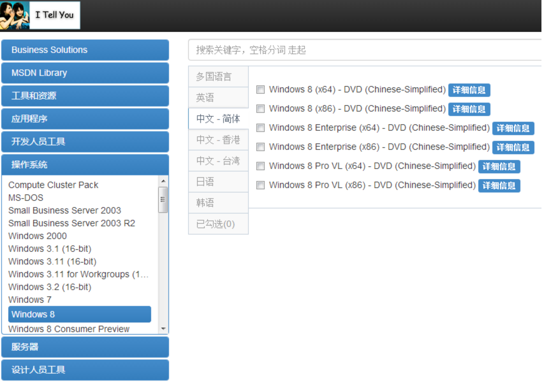This screenshot has height=392, width=544.
Task: Select Windows 2000 in the list
Action: pyautogui.click(x=38, y=236)
